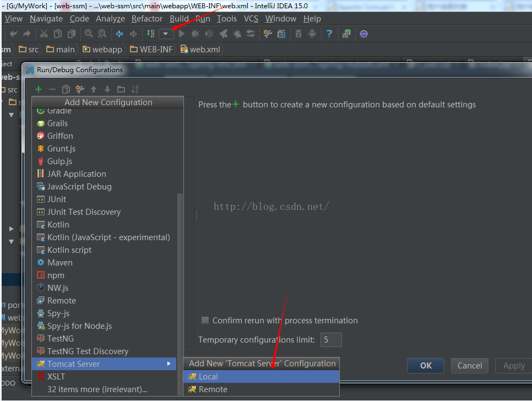The height and width of the screenshot is (401, 532).
Task: Expand the Tomcat Server submenu arrow
Action: (x=169, y=364)
